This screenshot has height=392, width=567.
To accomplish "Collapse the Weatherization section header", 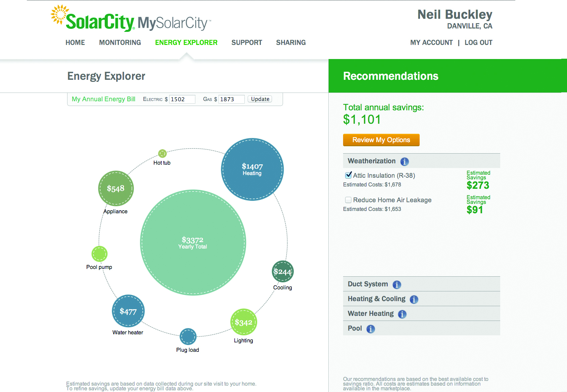I will [372, 161].
